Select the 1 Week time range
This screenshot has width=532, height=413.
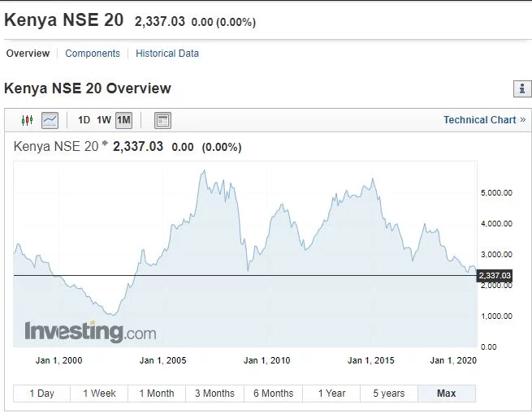99,394
